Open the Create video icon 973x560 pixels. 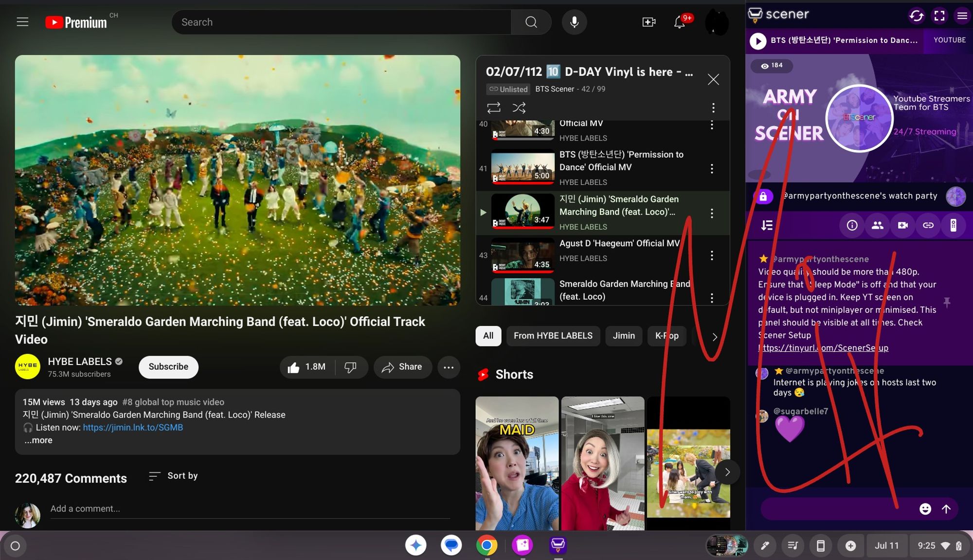pos(649,22)
